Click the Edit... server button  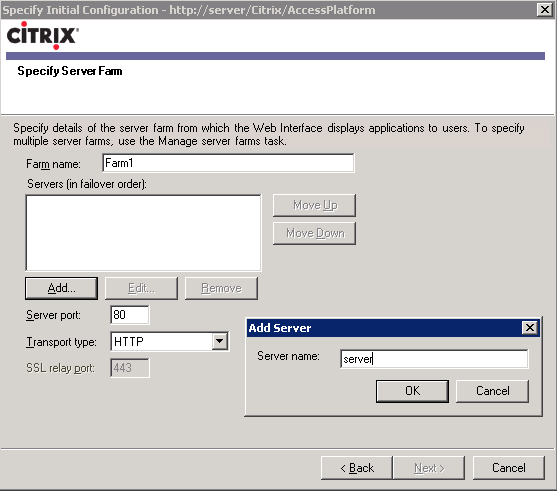pos(141,288)
